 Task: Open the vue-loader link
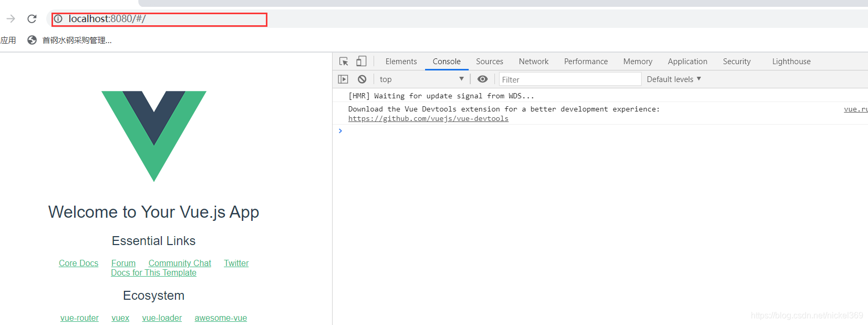(x=162, y=318)
